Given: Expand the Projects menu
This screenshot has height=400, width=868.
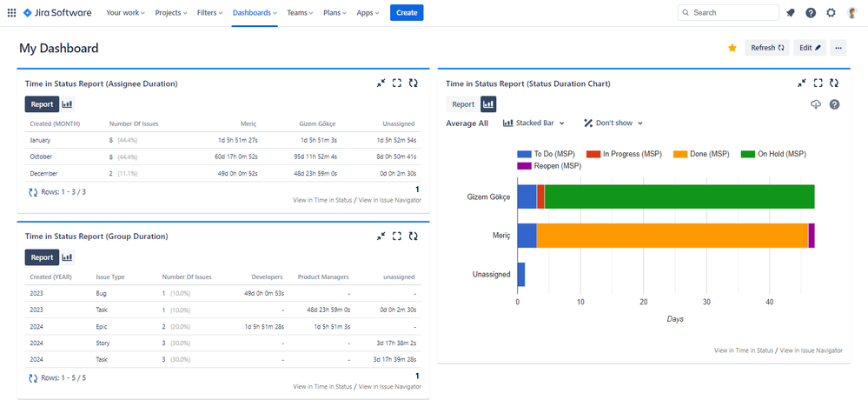Looking at the screenshot, I should (172, 13).
